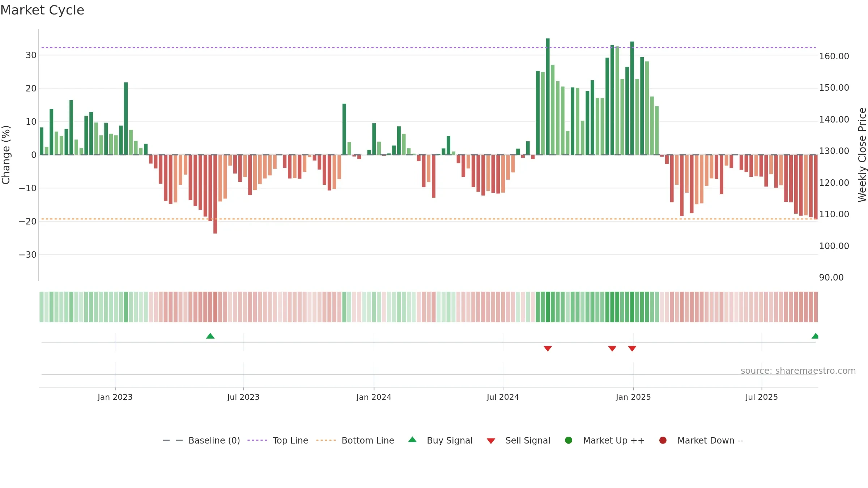The height and width of the screenshot is (488, 868).
Task: Toggle the Buy Signal legend entry
Action: point(440,441)
